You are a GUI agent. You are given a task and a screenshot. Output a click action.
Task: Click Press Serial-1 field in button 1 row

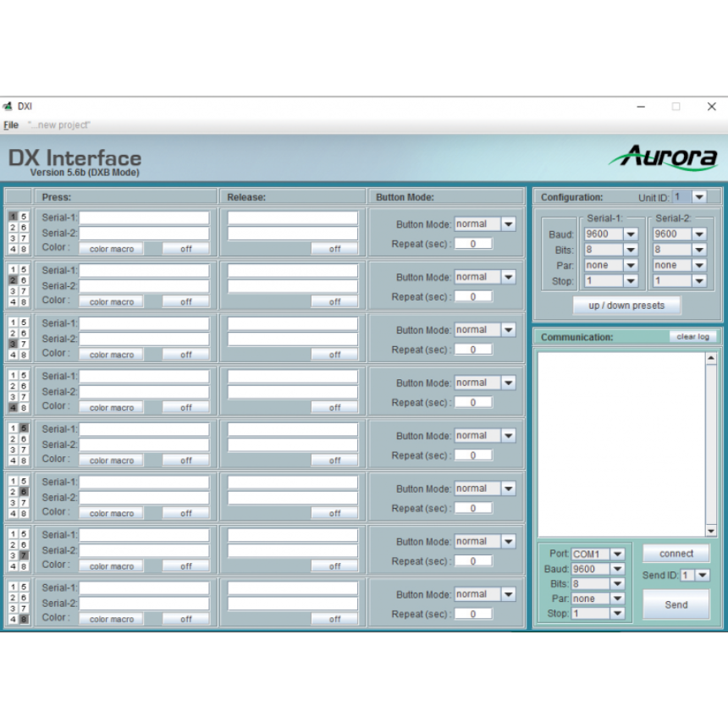pos(145,218)
